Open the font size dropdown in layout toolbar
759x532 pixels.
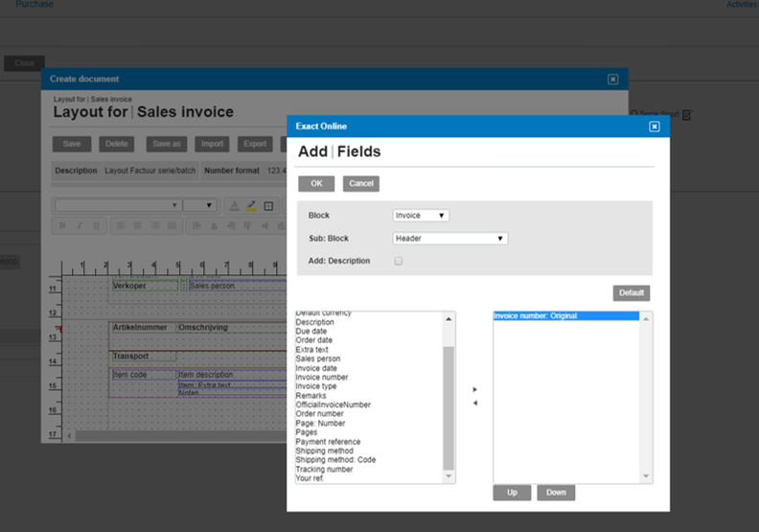(199, 205)
